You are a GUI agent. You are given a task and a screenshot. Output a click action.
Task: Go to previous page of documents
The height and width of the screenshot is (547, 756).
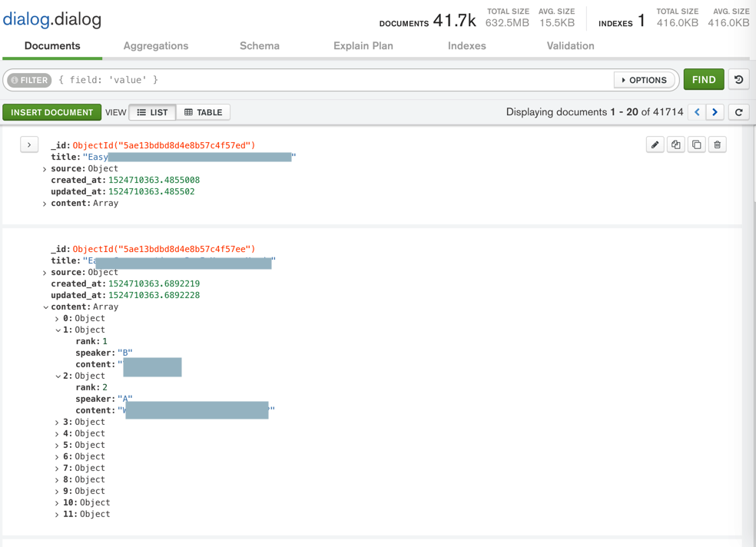pyautogui.click(x=697, y=112)
